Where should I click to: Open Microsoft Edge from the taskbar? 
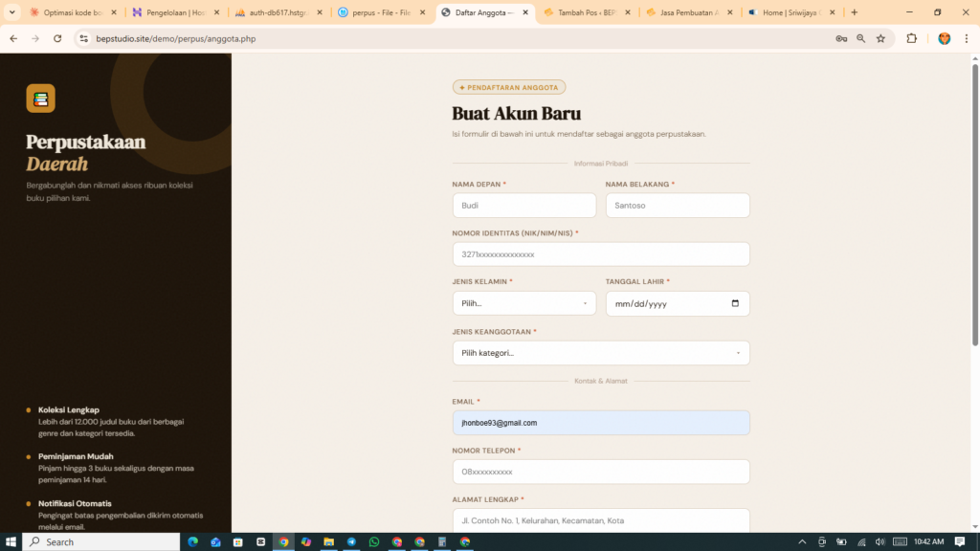192,541
